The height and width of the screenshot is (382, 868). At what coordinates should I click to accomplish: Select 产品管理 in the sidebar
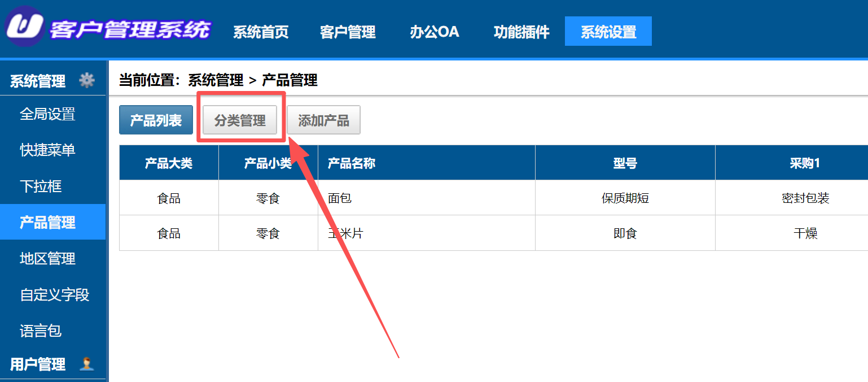tap(48, 223)
